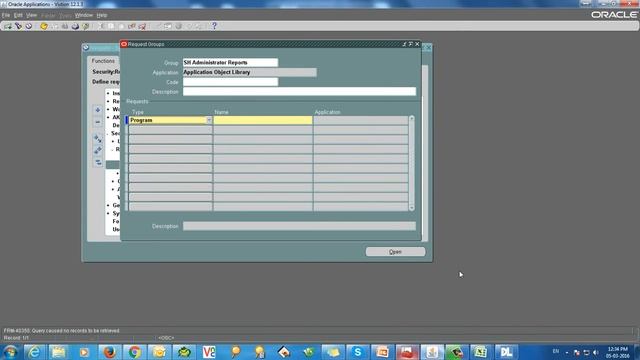
Task: Open the Help menu
Action: pos(102,15)
